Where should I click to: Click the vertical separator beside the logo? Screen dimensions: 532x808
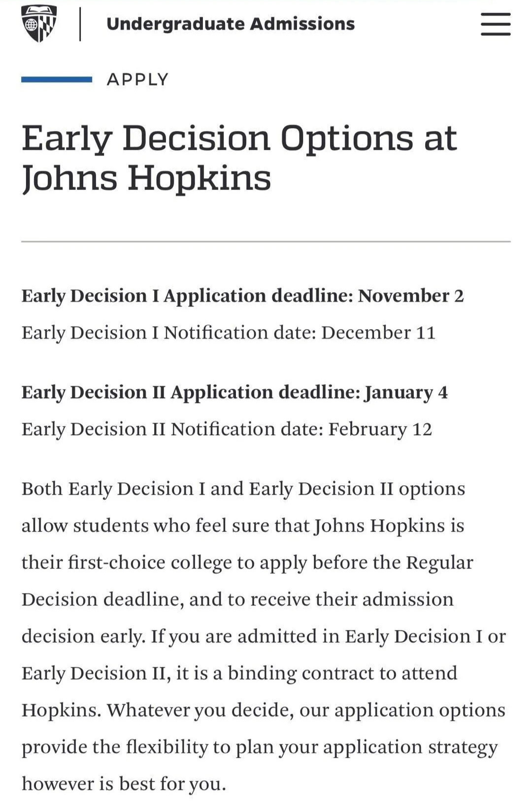pos(80,24)
